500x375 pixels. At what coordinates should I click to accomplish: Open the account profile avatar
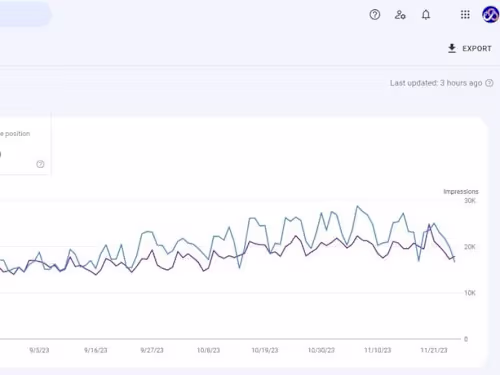(490, 15)
